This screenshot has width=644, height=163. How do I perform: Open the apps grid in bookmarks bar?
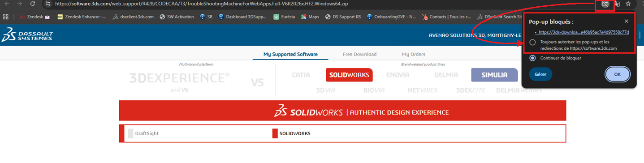(6, 17)
